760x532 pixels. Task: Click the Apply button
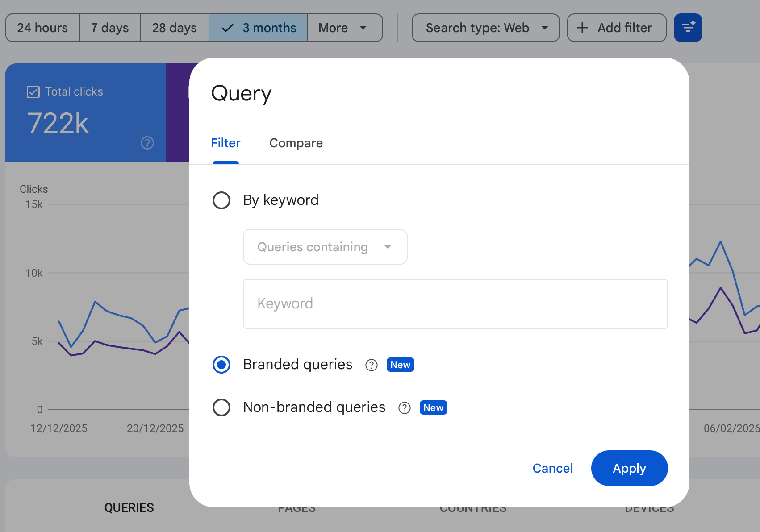[629, 468]
